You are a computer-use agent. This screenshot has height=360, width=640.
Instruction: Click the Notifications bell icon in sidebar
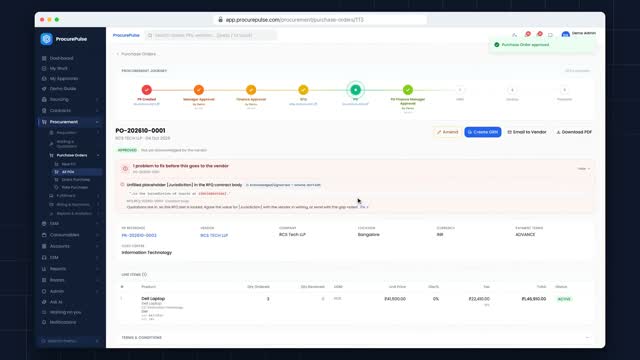[x=44, y=322]
